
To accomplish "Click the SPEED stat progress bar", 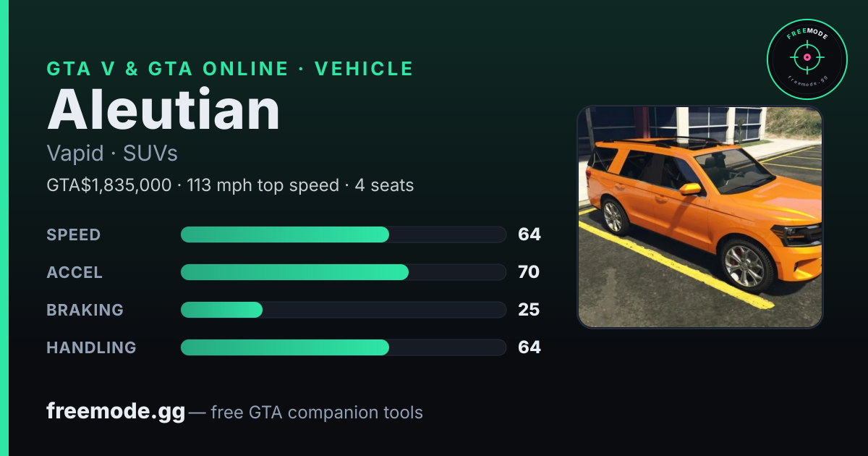I will point(343,235).
